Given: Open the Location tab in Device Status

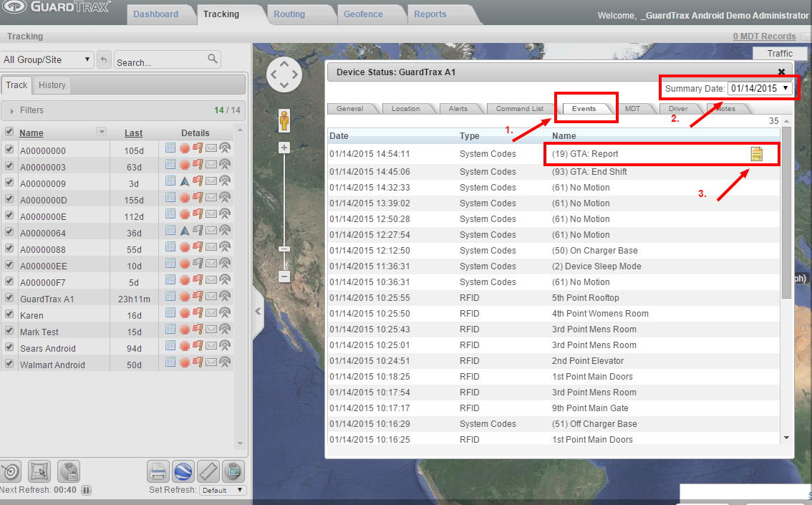Looking at the screenshot, I should coord(405,109).
